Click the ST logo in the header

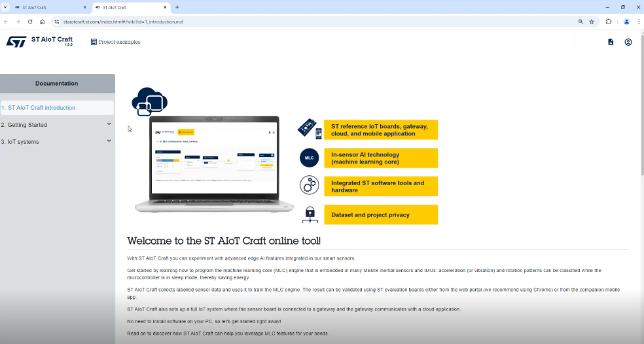click(16, 41)
